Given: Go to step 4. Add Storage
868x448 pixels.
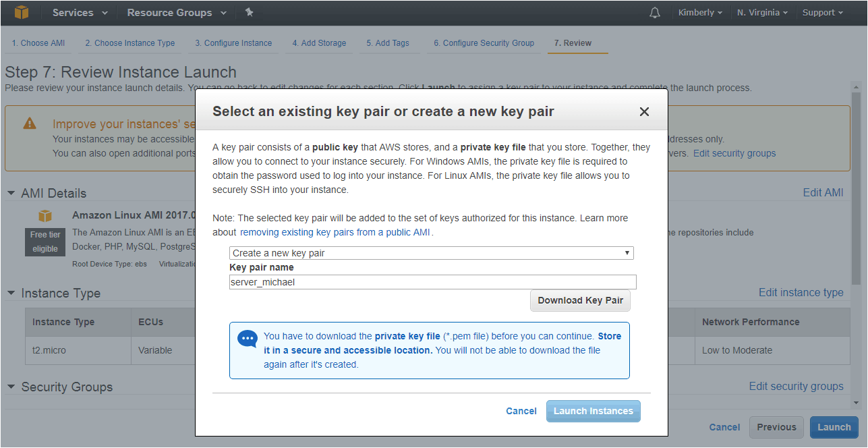Looking at the screenshot, I should pyautogui.click(x=319, y=43).
